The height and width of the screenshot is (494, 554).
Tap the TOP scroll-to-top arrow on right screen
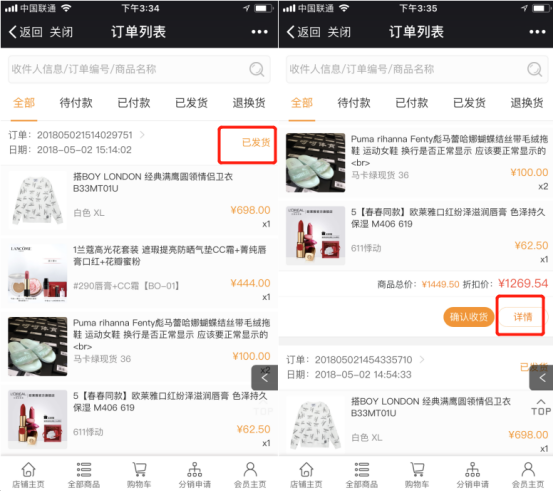coord(541,407)
